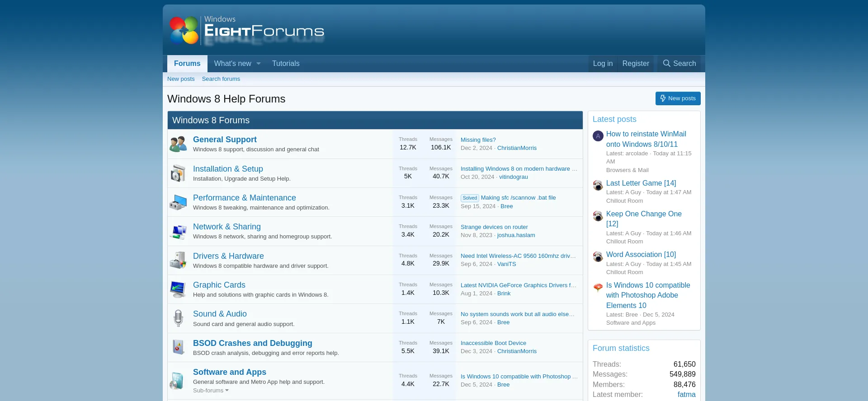Open 'No system sounds work' thread
868x401 pixels.
point(518,314)
